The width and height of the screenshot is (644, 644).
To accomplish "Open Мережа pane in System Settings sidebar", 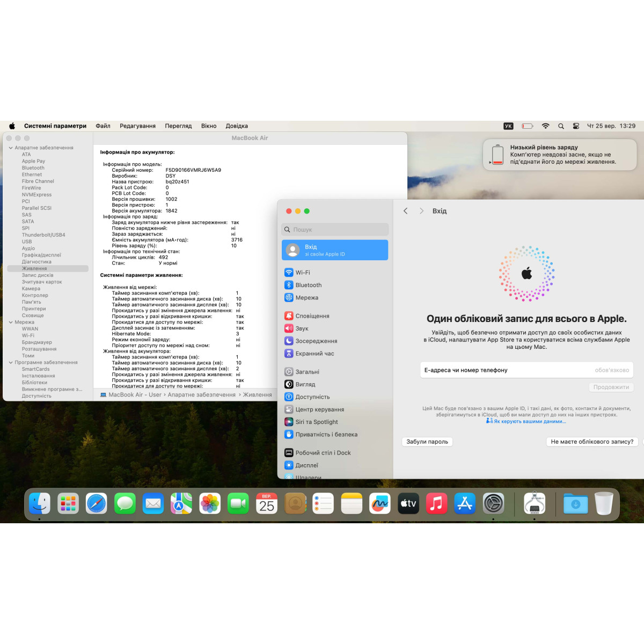I will (x=335, y=297).
